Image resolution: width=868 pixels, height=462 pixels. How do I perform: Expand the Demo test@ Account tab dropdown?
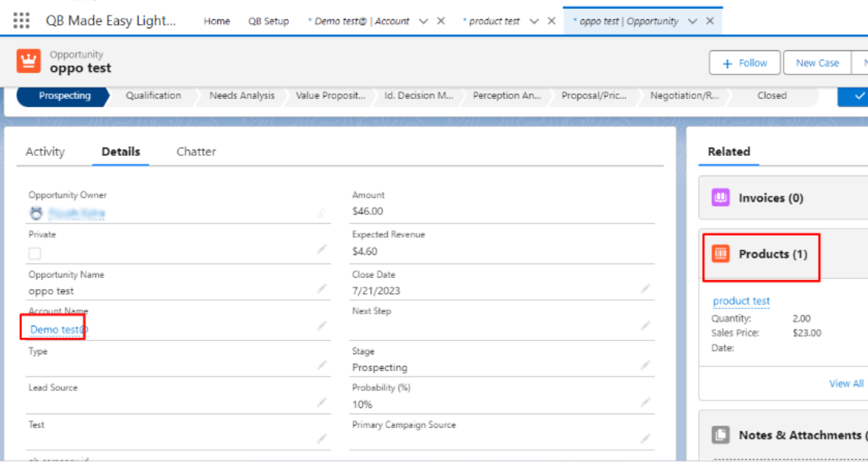(x=423, y=21)
